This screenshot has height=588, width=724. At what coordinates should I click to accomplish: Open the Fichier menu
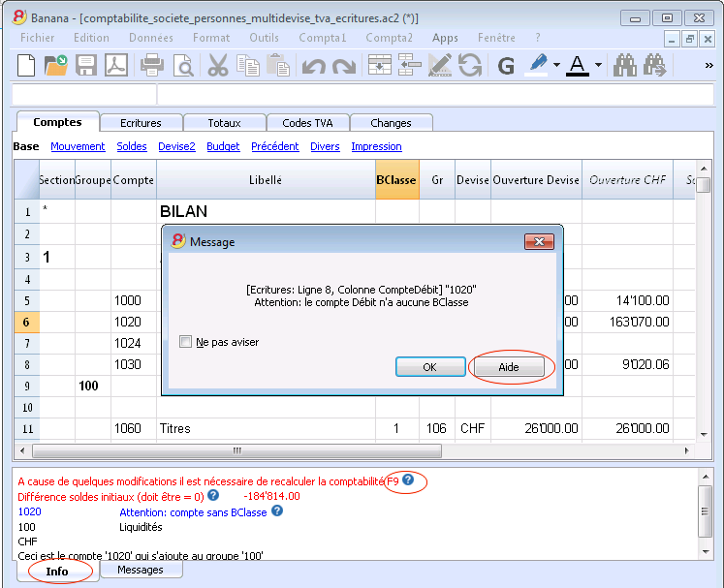tap(38, 38)
